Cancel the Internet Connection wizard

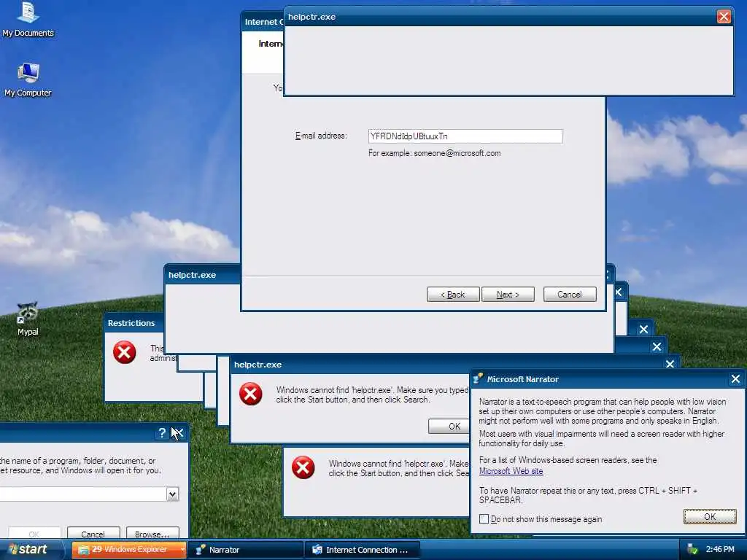(570, 295)
